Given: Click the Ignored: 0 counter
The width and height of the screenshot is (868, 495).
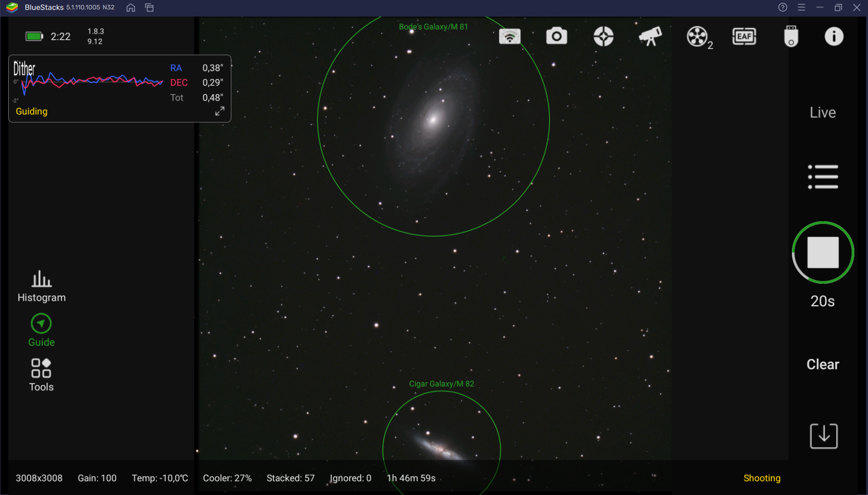Looking at the screenshot, I should tap(351, 478).
